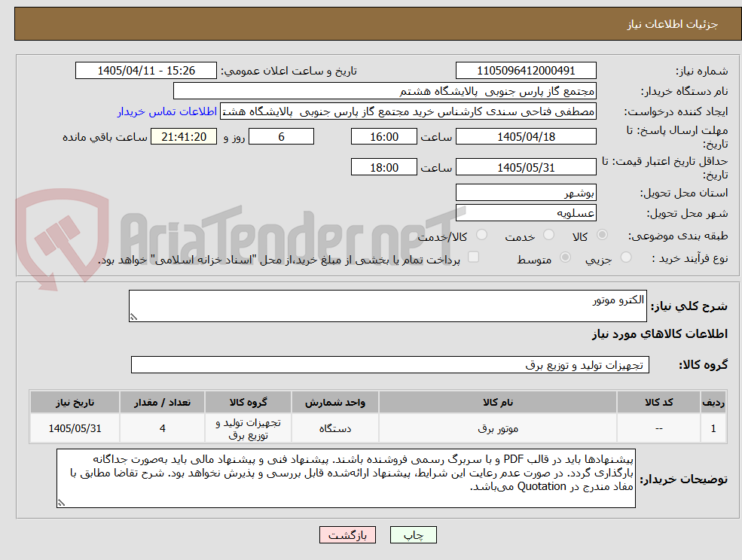Click the table cell تجهیزات تولید و توزیع برق
This screenshot has height=560, width=742.
[248, 428]
